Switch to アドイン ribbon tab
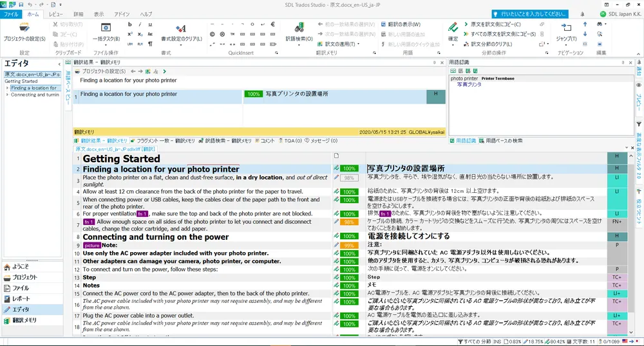This screenshot has width=644, height=346. 122,14
